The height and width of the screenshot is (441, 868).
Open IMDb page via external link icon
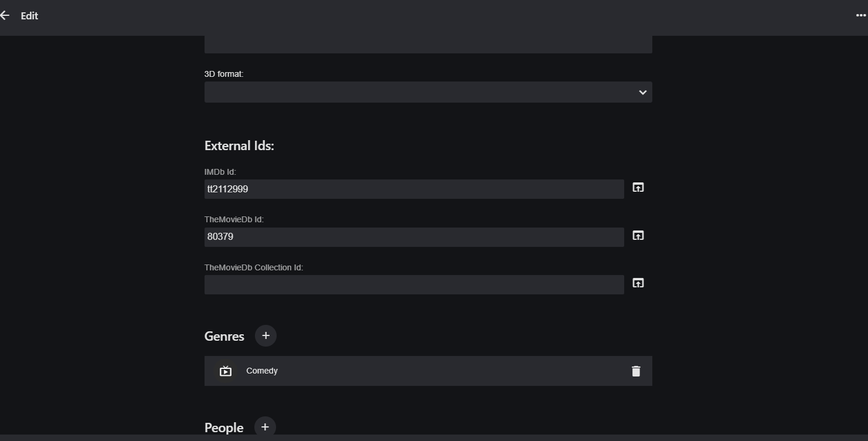click(x=638, y=188)
